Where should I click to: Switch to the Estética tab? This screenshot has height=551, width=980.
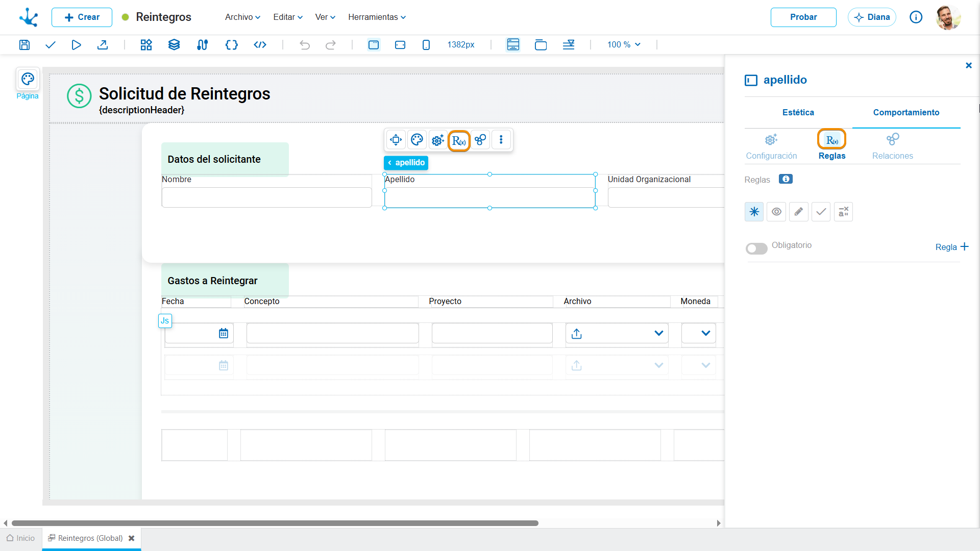798,113
